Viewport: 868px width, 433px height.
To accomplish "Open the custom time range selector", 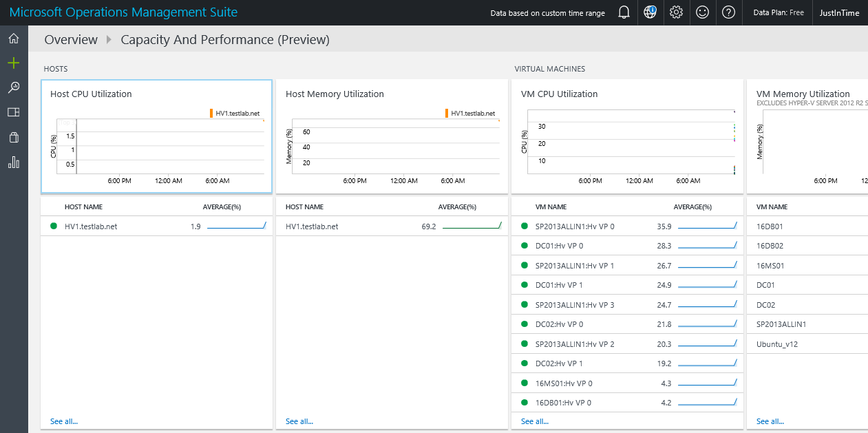I will 548,12.
